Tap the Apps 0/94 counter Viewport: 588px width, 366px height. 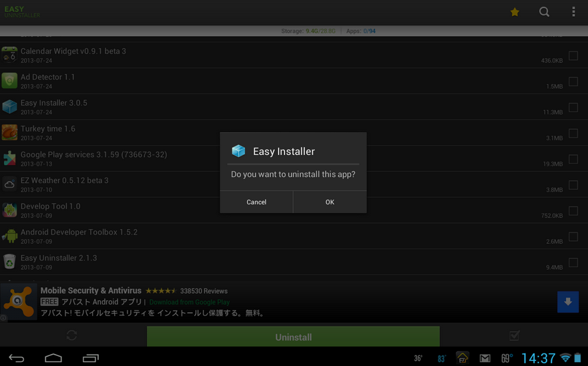tap(361, 31)
